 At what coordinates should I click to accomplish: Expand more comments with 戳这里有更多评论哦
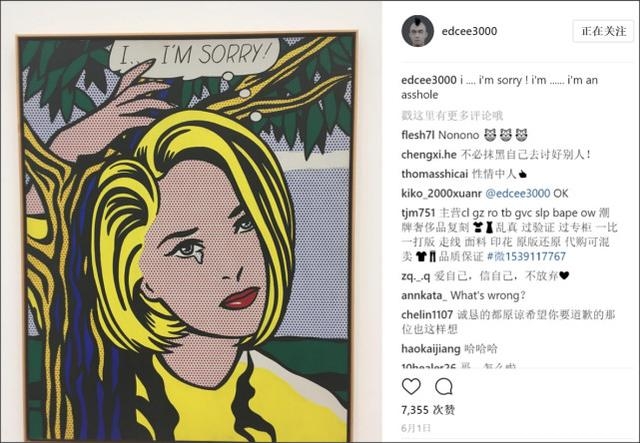pyautogui.click(x=452, y=116)
